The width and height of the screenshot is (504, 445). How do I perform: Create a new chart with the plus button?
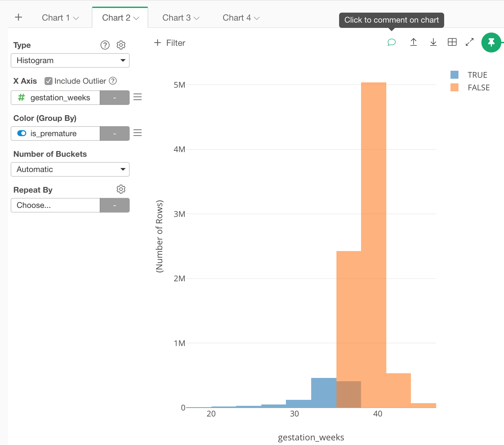[19, 17]
